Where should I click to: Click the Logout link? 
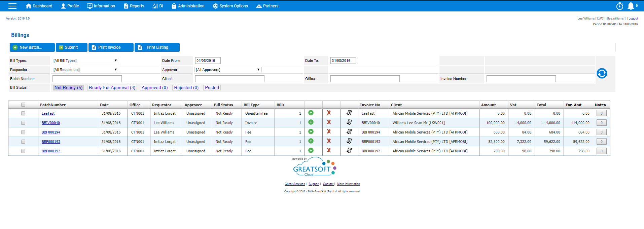point(633,18)
